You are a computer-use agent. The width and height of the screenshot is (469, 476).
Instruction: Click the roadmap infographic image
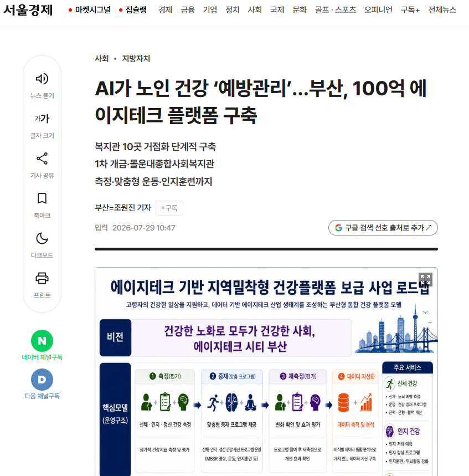pos(266,372)
